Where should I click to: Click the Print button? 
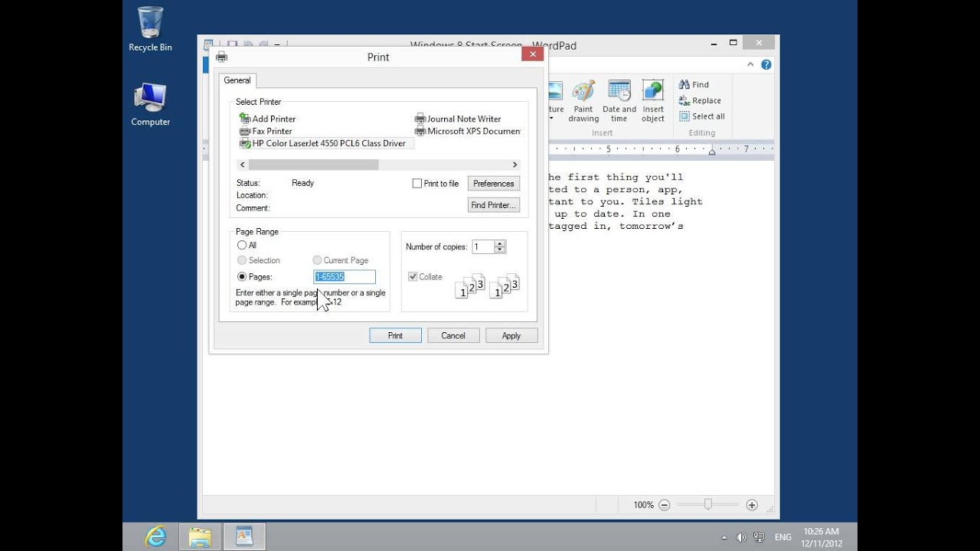point(395,335)
